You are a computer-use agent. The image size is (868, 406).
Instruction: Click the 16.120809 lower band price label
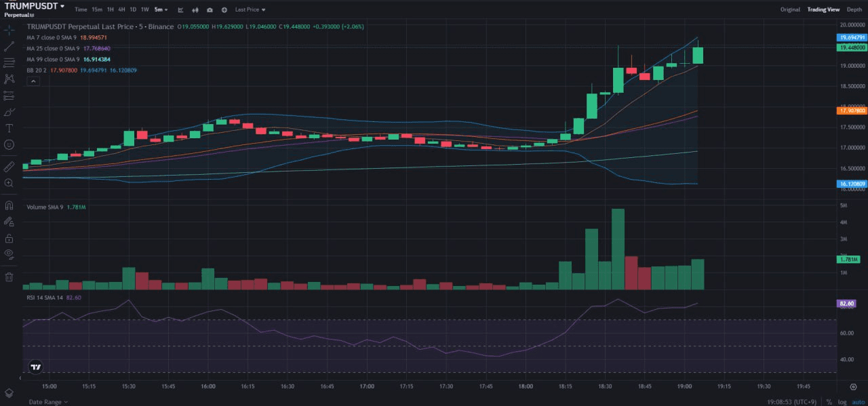(852, 184)
